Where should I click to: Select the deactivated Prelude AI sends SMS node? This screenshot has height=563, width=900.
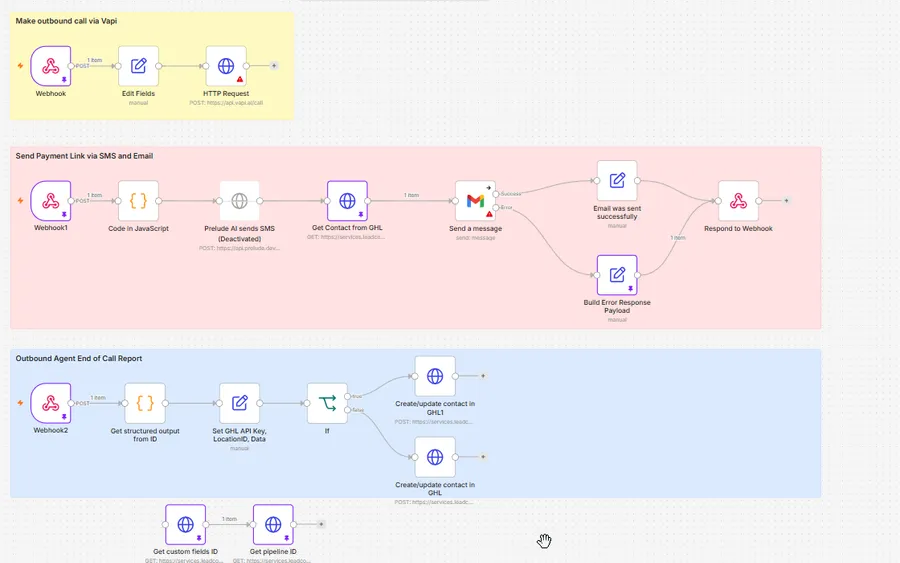pos(239,201)
